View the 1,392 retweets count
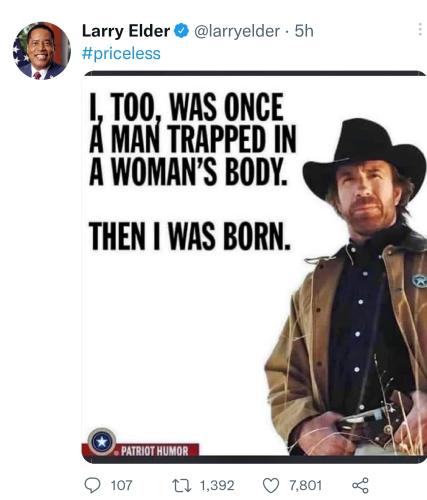 click(x=217, y=485)
